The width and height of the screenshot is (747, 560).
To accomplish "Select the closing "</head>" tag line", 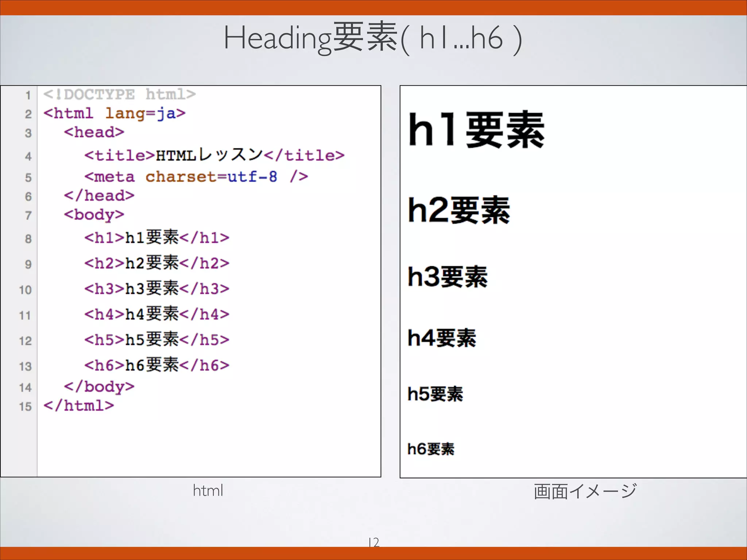I will (99, 196).
